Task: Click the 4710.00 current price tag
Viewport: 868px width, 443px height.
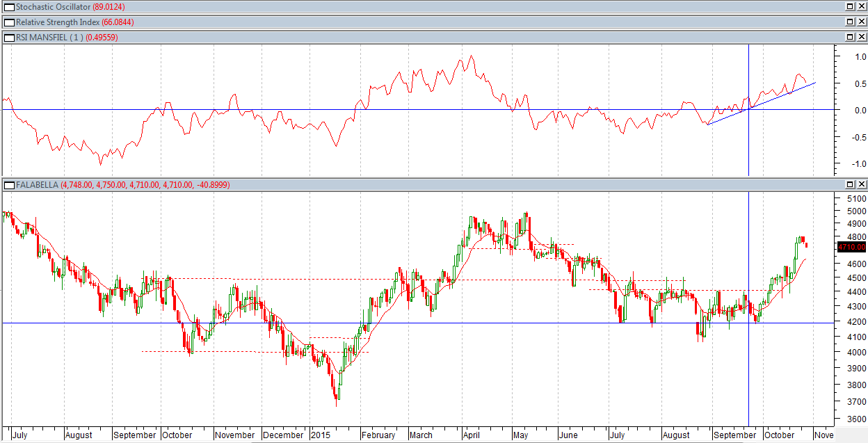Action: pos(851,247)
